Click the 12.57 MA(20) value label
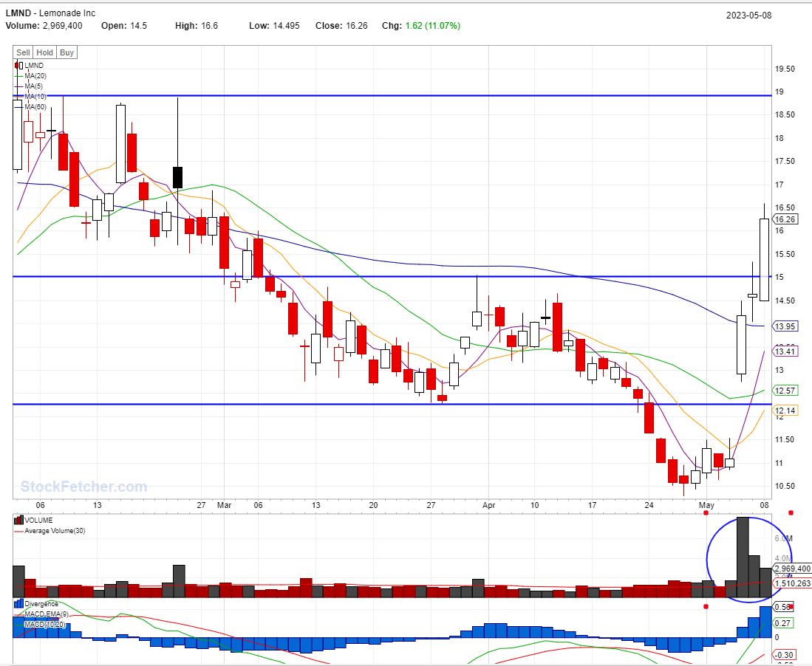 [x=785, y=391]
